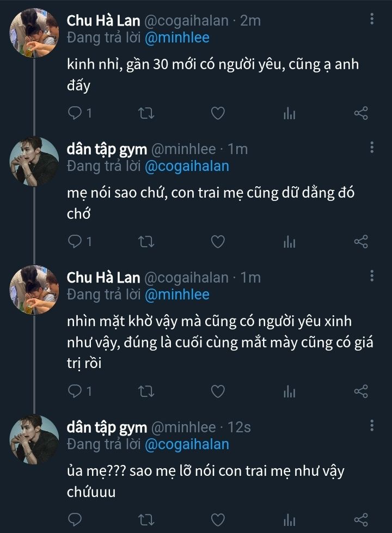Open dân tập gym's profile picture in last tweet

[34, 439]
